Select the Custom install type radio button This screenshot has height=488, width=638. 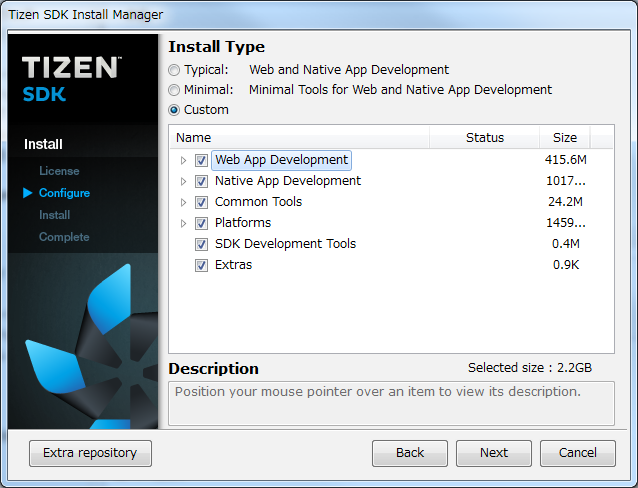pyautogui.click(x=174, y=110)
